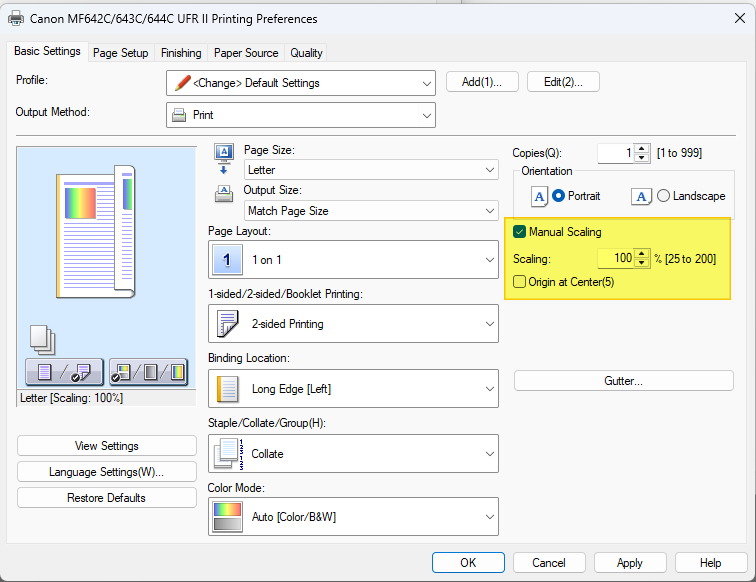This screenshot has width=756, height=582.
Task: Click the 1 on 1 layout icon
Action: pos(227,260)
